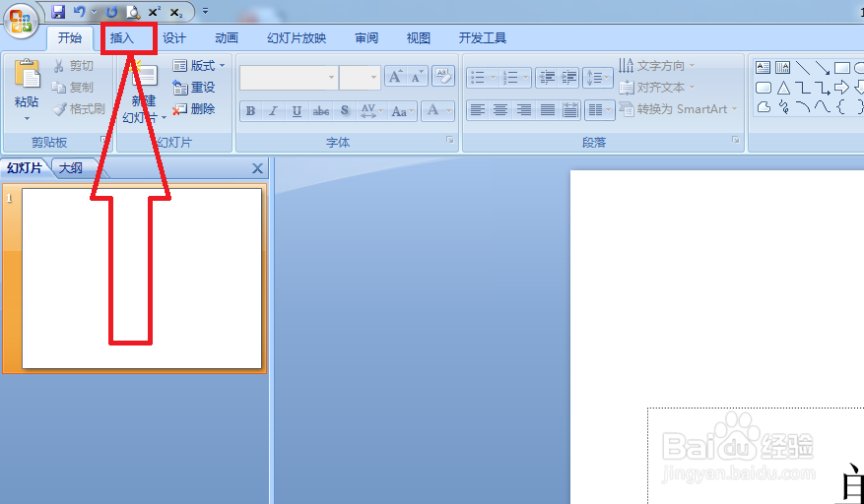
Task: Toggle italic formatting
Action: click(273, 110)
